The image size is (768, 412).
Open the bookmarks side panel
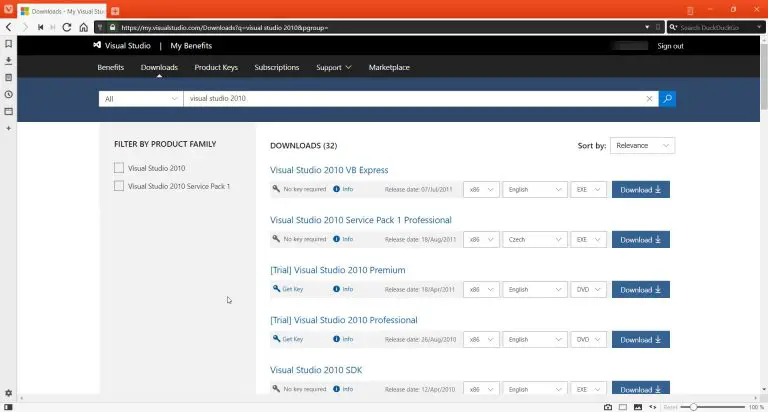tap(8, 44)
